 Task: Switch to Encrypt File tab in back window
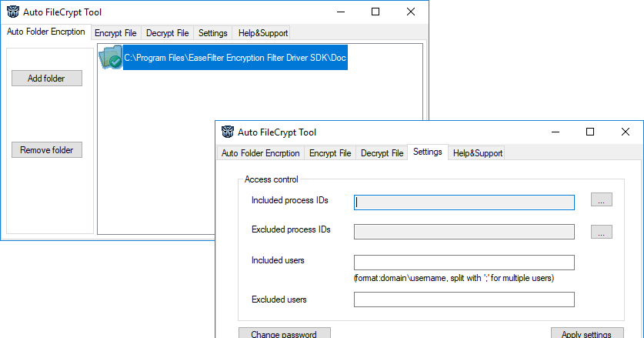[x=116, y=33]
